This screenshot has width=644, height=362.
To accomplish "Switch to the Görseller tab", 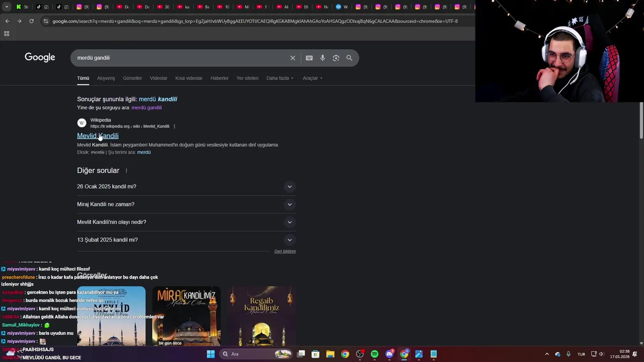I will [132, 78].
